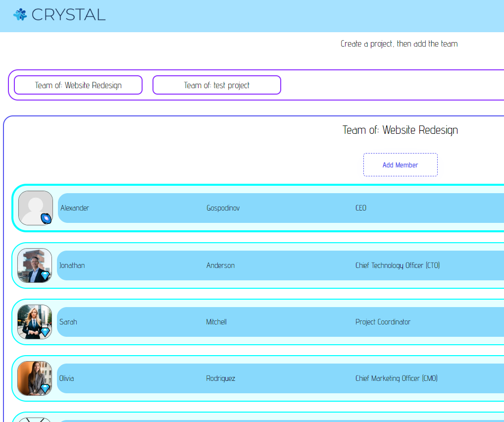This screenshot has height=422, width=504.
Task: Select the first name Alexander
Action: 75,208
